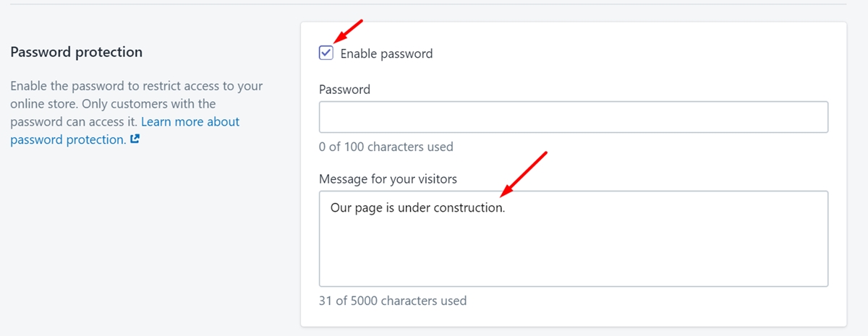
Task: Click the 'Enable password' label text
Action: [x=386, y=53]
